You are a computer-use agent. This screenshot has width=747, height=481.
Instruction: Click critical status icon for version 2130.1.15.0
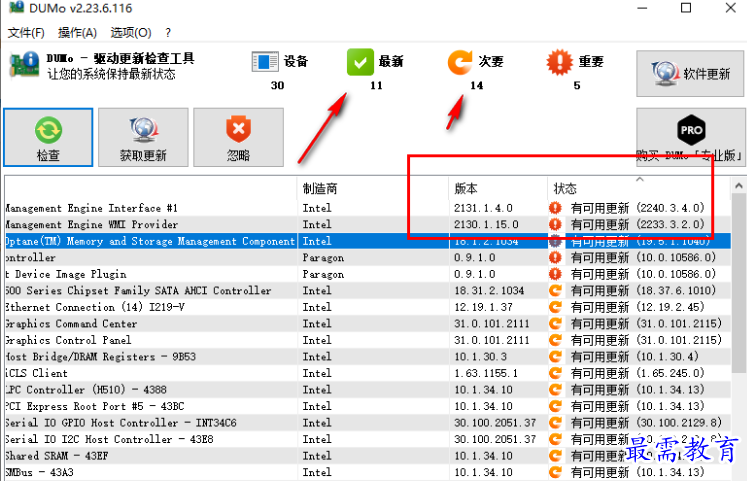pyautogui.click(x=555, y=224)
